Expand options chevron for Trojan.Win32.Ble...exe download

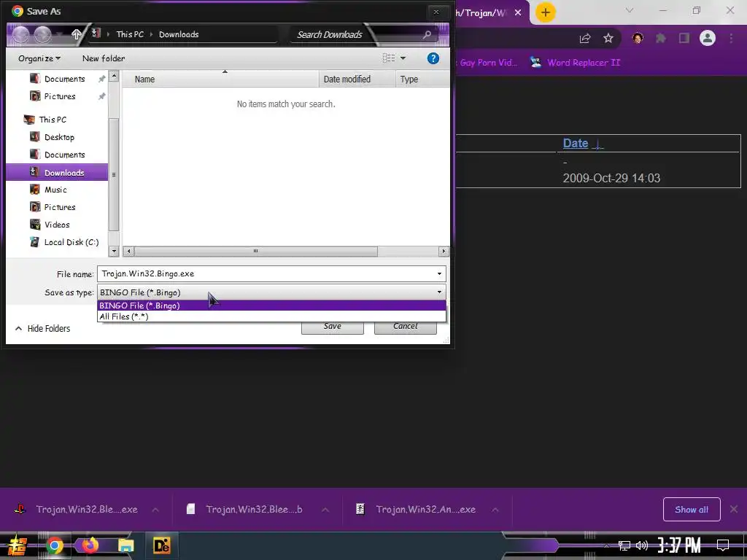pyautogui.click(x=155, y=510)
